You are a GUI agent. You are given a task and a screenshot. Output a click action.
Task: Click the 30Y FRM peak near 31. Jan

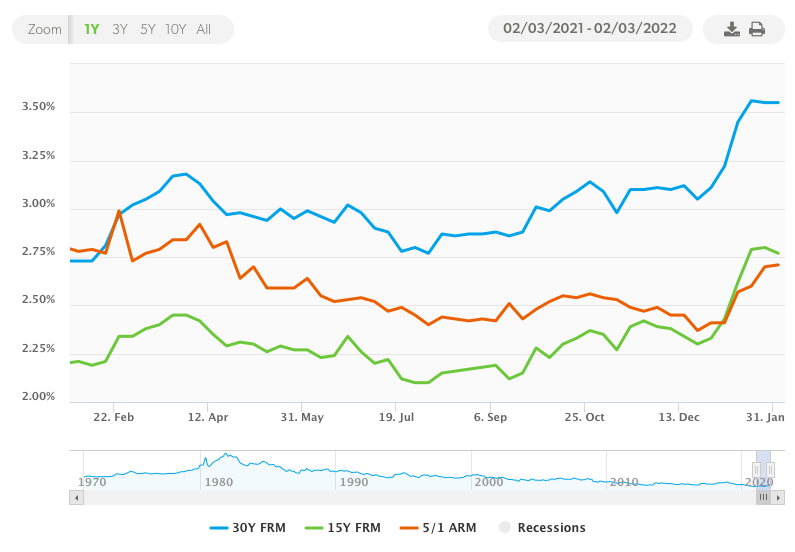click(x=752, y=101)
